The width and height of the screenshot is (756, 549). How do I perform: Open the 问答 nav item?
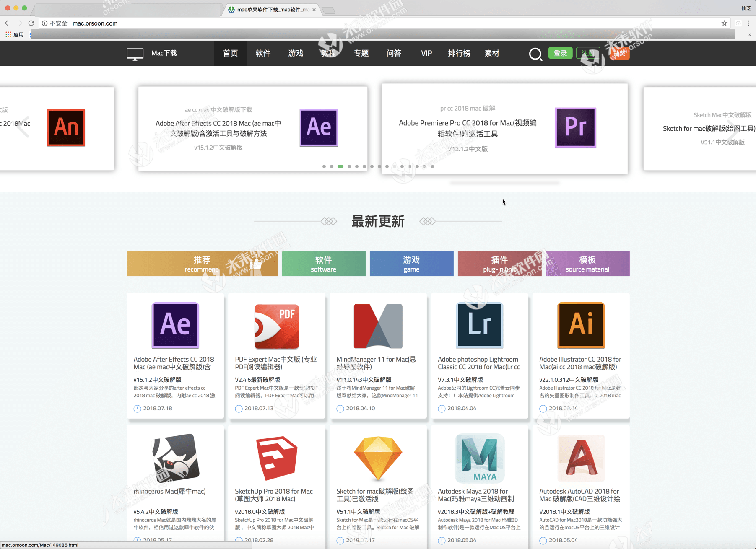(x=394, y=53)
